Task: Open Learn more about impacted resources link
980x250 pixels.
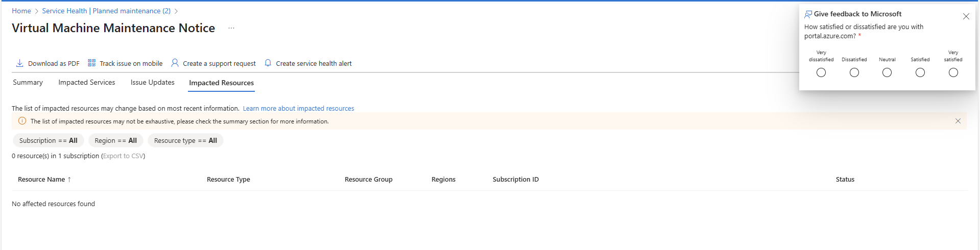Action: (298, 108)
